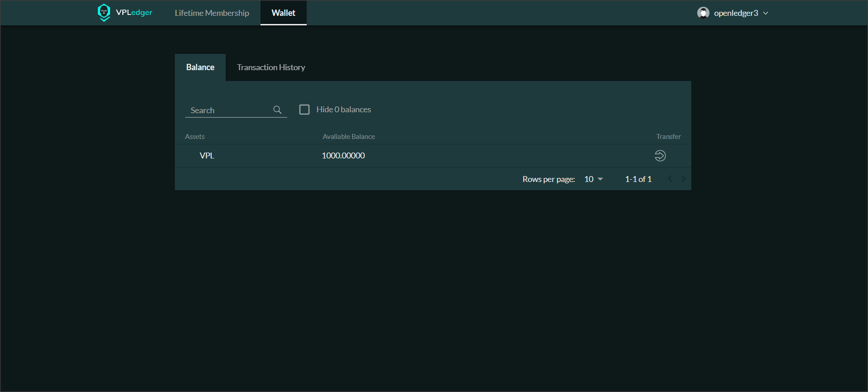Go to the previous page of balances

(x=670, y=179)
